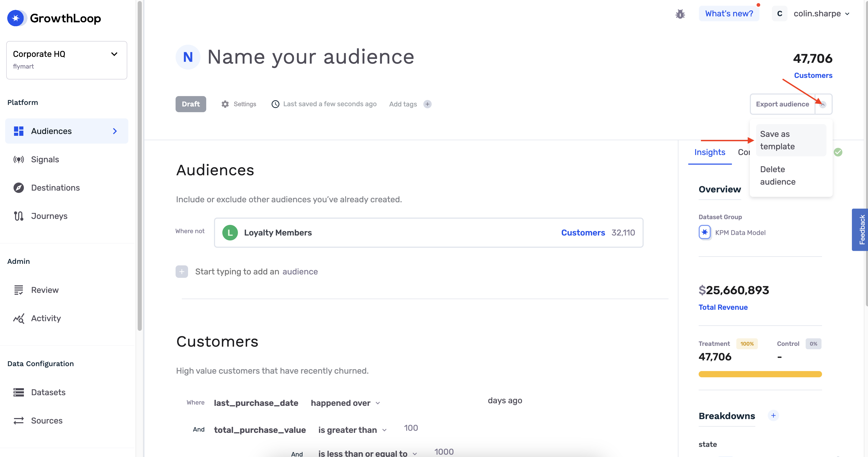868x457 pixels.
Task: Click the high value customers description text
Action: [272, 371]
